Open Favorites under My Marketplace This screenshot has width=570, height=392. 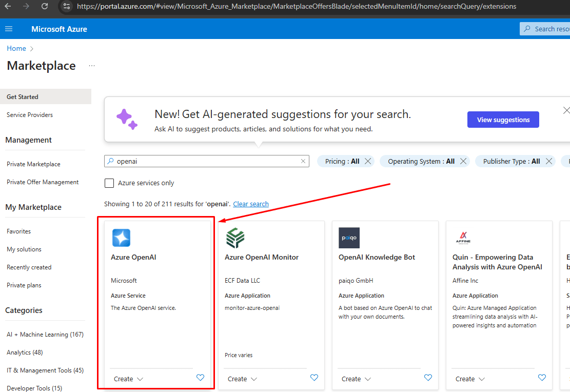tap(18, 231)
